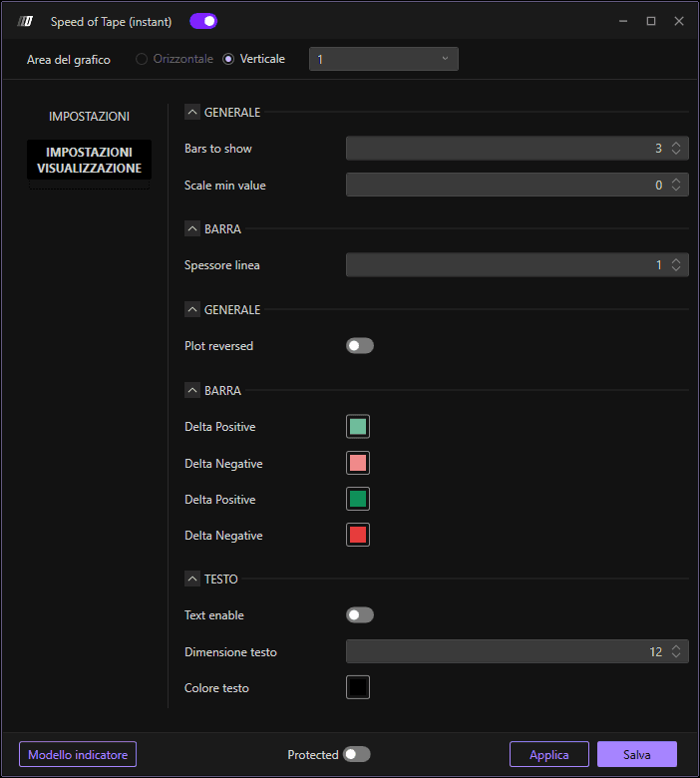
Task: Open light pink Delta Negative color swatch
Action: pyautogui.click(x=358, y=464)
